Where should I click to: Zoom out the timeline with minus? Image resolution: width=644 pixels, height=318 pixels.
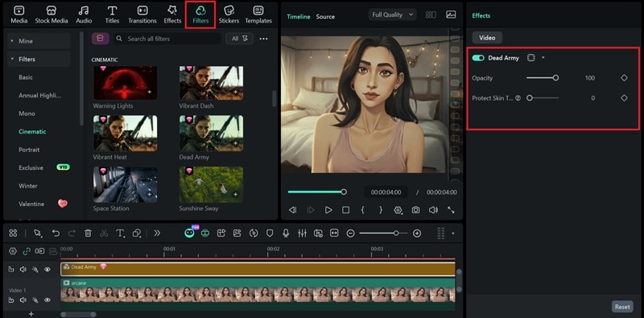click(350, 233)
